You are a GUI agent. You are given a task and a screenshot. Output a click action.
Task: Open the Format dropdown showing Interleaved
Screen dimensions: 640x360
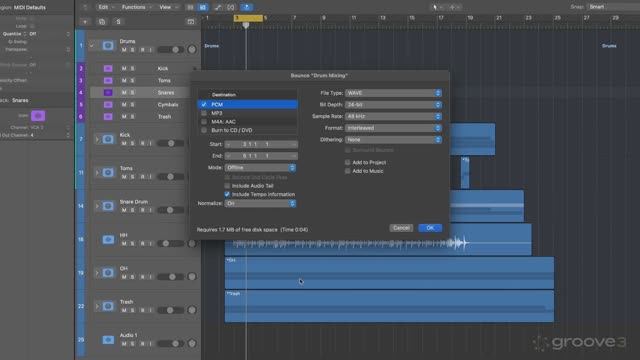pyautogui.click(x=393, y=128)
